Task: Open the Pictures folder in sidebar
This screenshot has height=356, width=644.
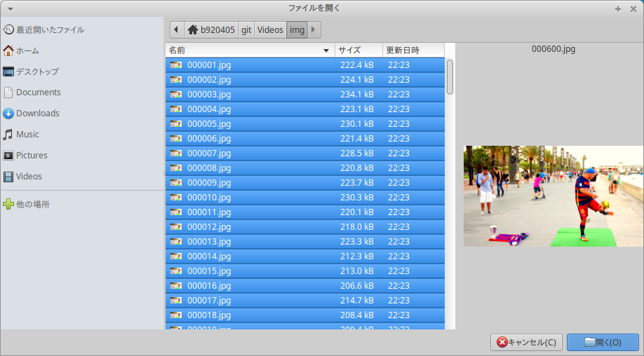Action: pyautogui.click(x=25, y=155)
